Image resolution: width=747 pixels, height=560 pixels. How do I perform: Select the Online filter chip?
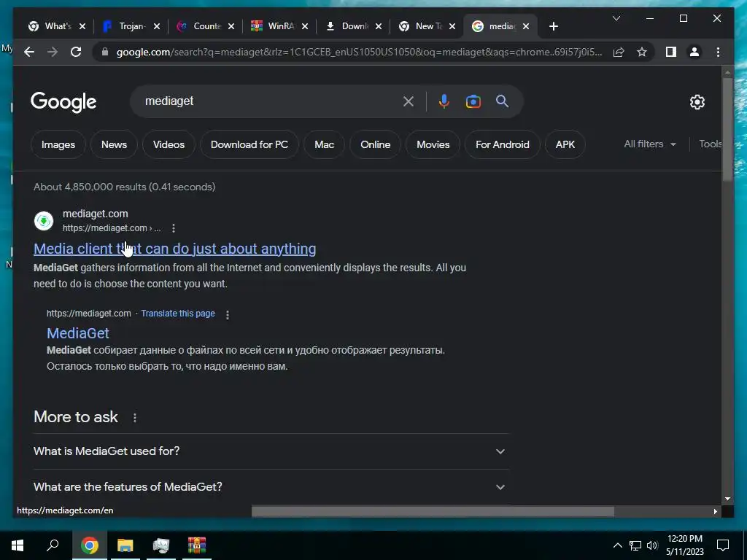pyautogui.click(x=376, y=144)
